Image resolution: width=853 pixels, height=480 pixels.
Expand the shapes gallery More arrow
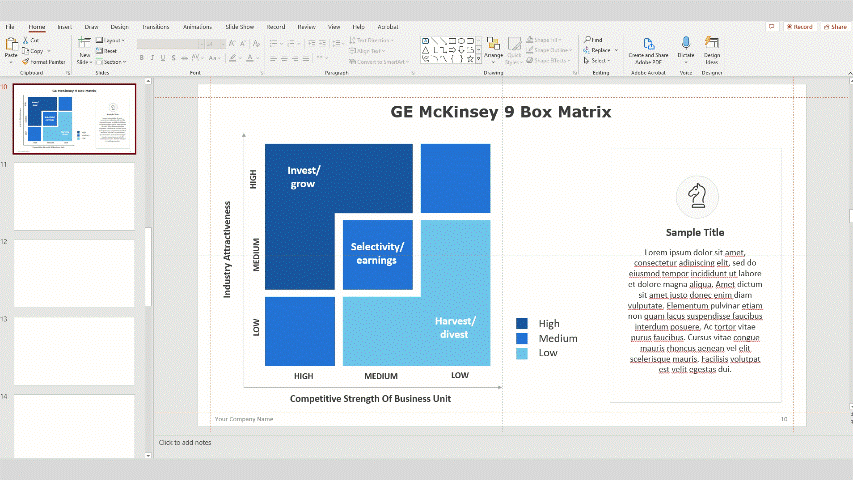tap(478, 58)
